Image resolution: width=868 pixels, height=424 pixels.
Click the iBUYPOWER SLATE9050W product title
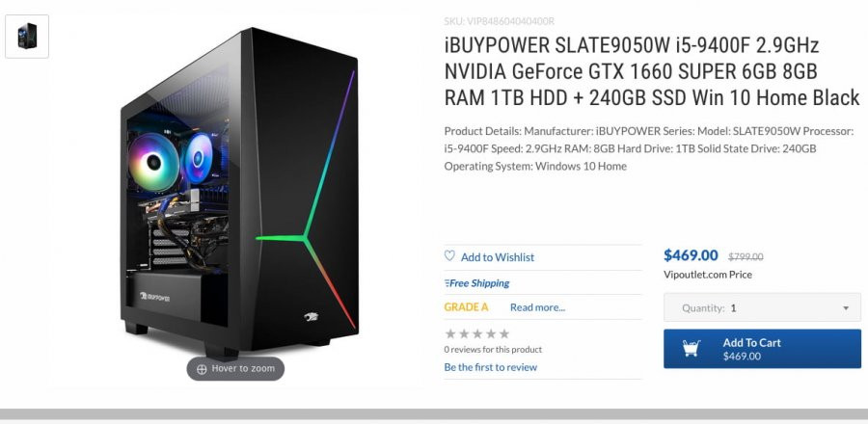(652, 72)
